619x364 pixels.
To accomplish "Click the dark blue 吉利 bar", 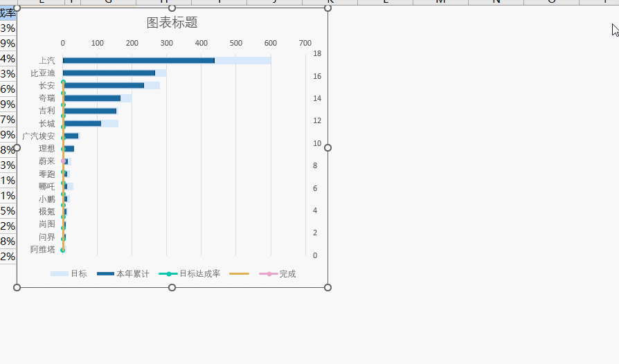I will point(89,111).
